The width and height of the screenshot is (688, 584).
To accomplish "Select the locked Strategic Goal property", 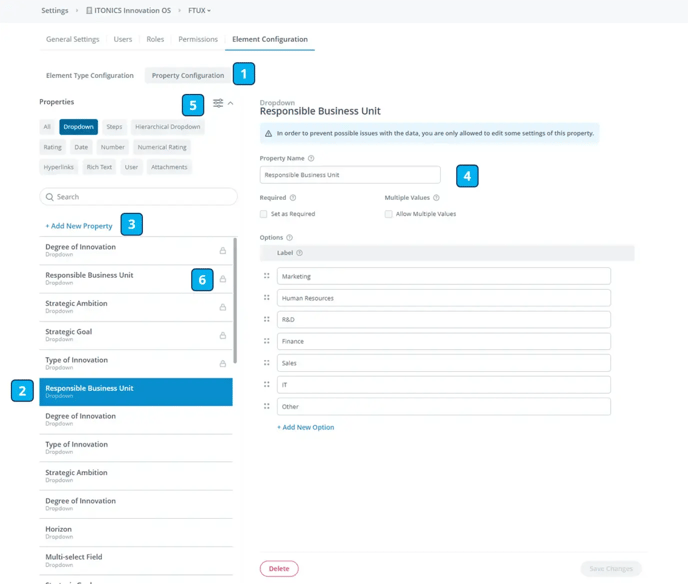I will pos(136,335).
